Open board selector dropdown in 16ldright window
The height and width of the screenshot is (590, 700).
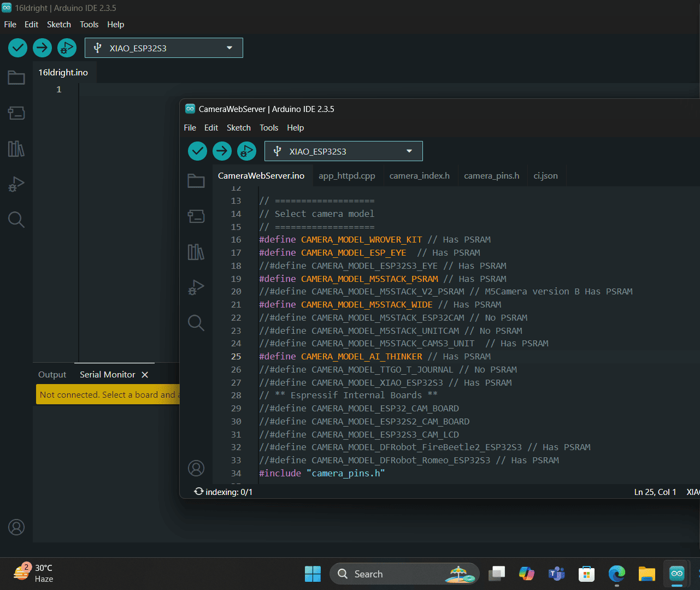[x=164, y=48]
